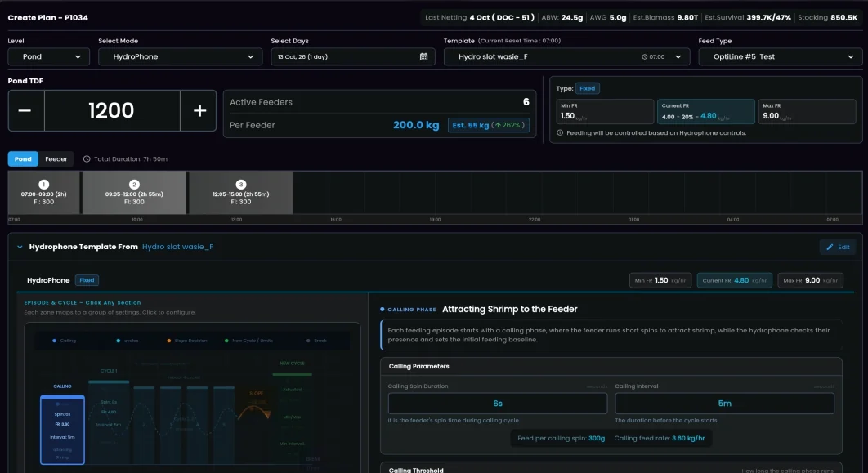Select the Slope Decision legend item
868x473 pixels.
(187, 341)
